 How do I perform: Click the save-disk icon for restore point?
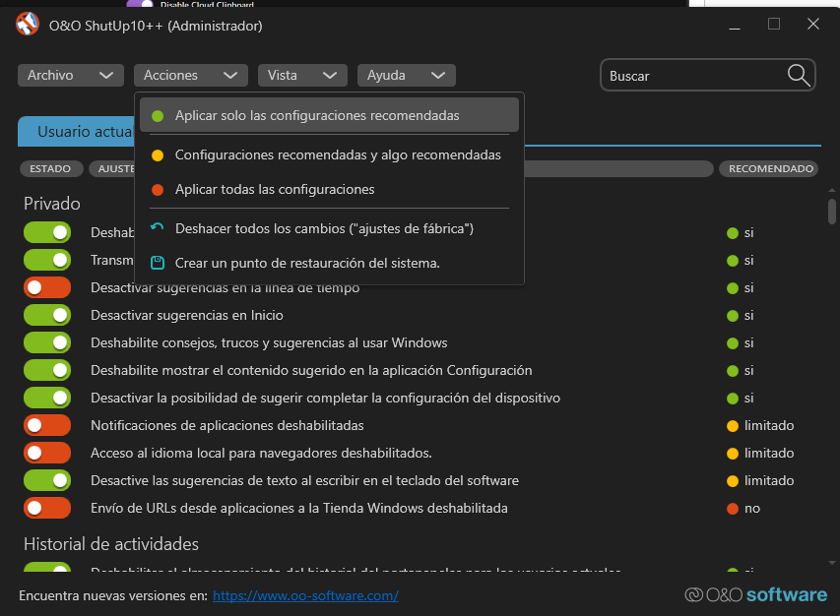(x=157, y=263)
